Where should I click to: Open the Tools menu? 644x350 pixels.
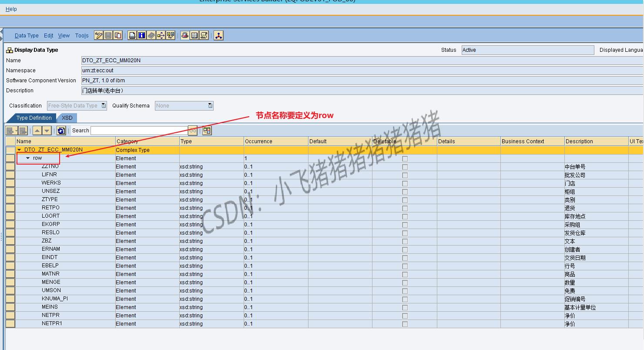point(82,36)
